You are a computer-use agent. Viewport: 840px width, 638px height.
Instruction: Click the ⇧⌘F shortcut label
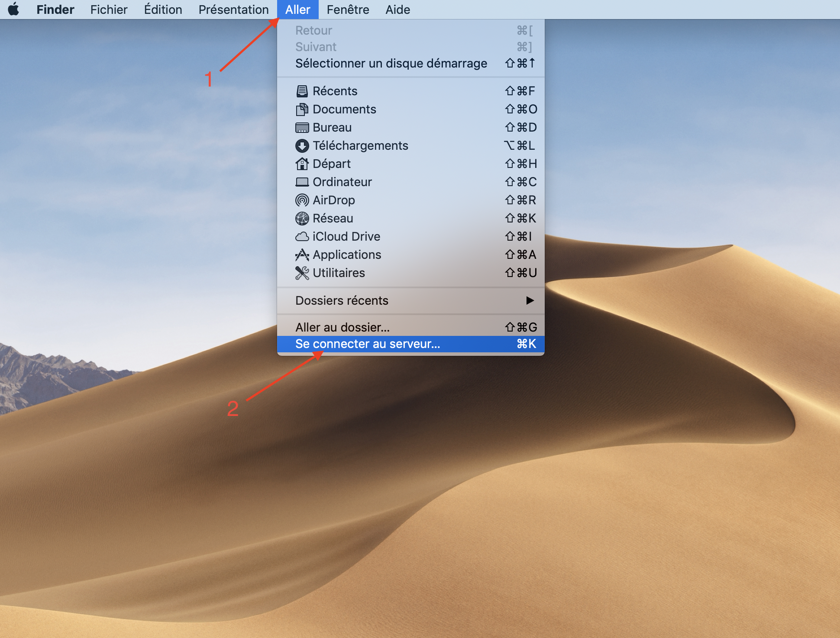point(520,91)
